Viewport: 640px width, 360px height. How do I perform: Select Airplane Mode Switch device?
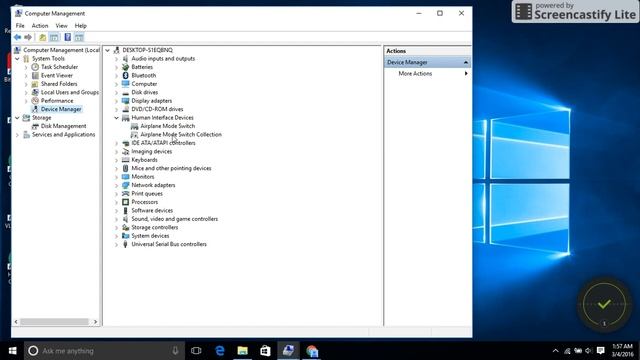pyautogui.click(x=167, y=126)
